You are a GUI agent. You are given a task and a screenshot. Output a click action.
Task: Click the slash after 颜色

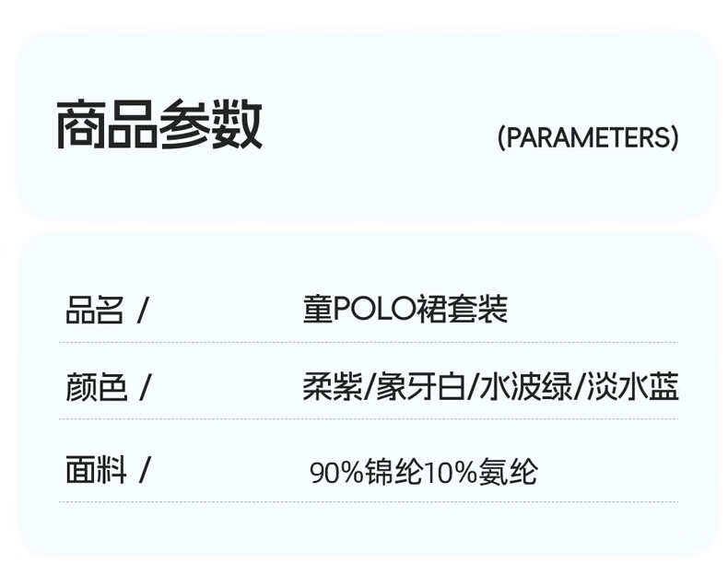point(145,388)
